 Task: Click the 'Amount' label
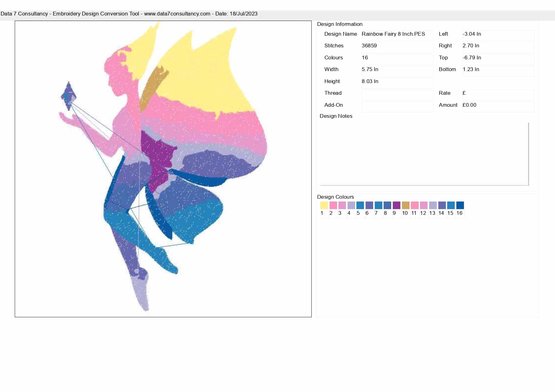(448, 105)
